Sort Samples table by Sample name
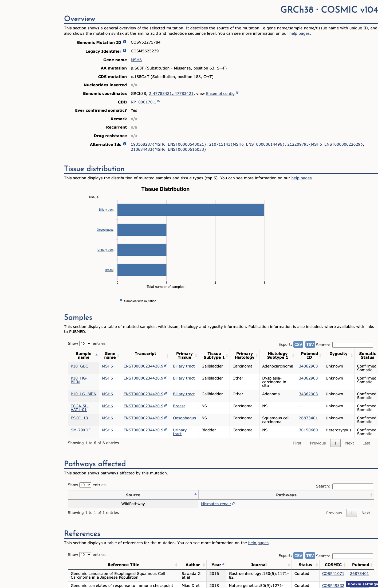The width and height of the screenshot is (378, 588). pos(84,355)
